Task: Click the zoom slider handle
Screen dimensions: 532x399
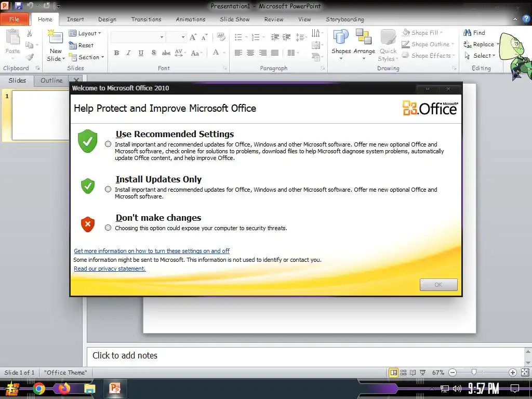Action: pyautogui.click(x=474, y=373)
